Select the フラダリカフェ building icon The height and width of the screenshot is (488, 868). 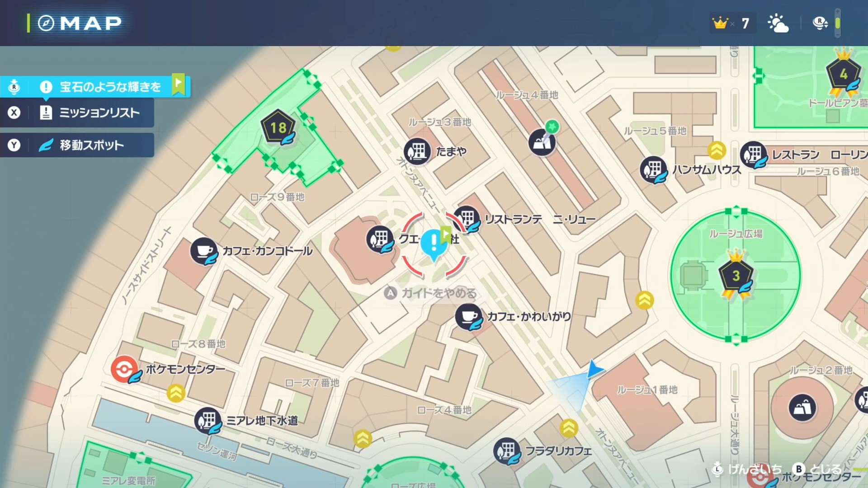point(507,451)
